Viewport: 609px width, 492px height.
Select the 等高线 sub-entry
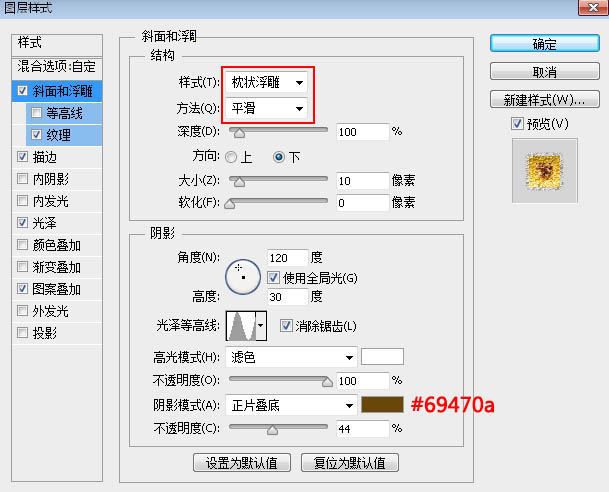(64, 113)
